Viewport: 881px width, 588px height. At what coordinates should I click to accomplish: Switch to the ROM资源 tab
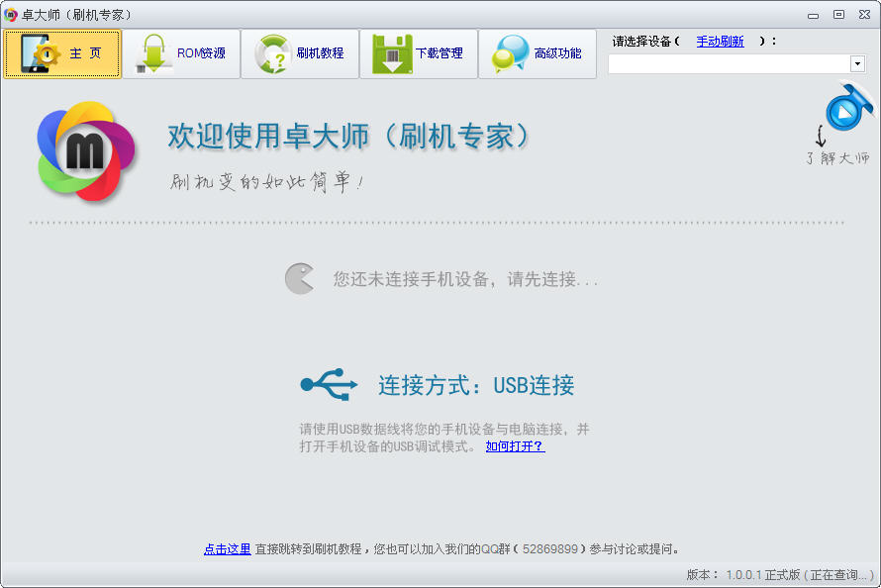pyautogui.click(x=181, y=53)
